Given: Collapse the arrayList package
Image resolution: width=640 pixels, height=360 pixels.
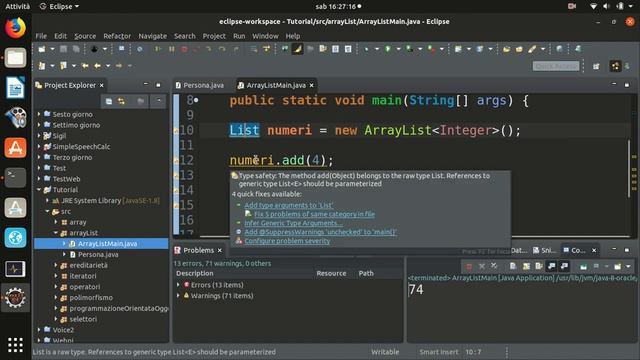Looking at the screenshot, I should [x=56, y=233].
